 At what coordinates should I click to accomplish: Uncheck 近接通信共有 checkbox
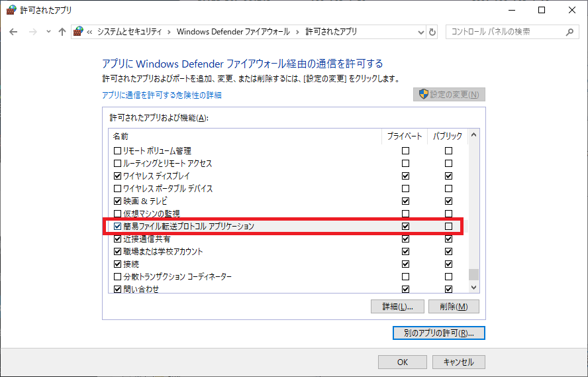click(x=117, y=239)
